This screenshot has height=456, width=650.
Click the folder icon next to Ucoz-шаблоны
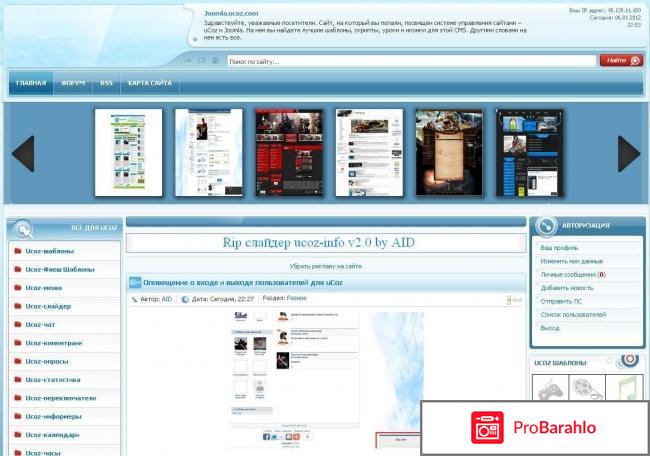17,251
